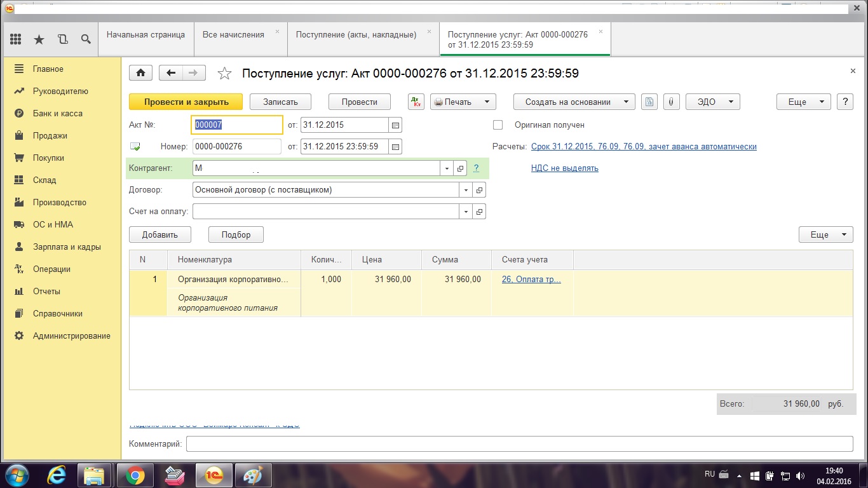Switch to the Все начисления tab

coord(233,35)
